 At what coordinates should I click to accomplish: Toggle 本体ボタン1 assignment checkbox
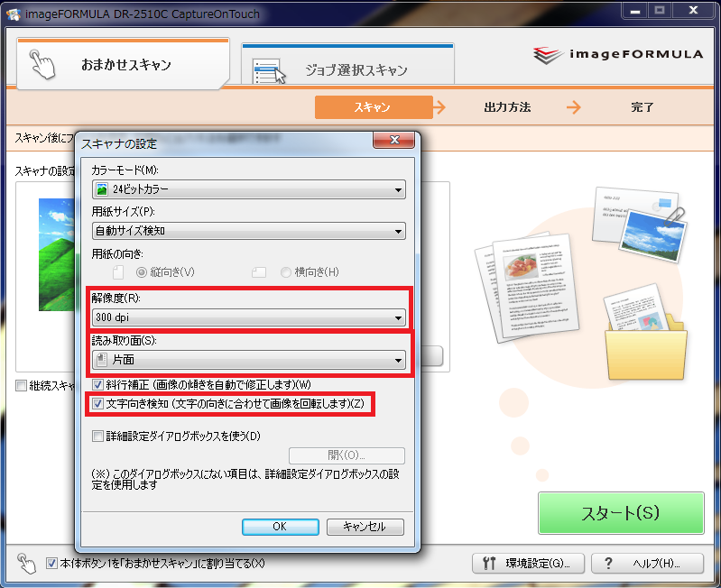pyautogui.click(x=51, y=563)
